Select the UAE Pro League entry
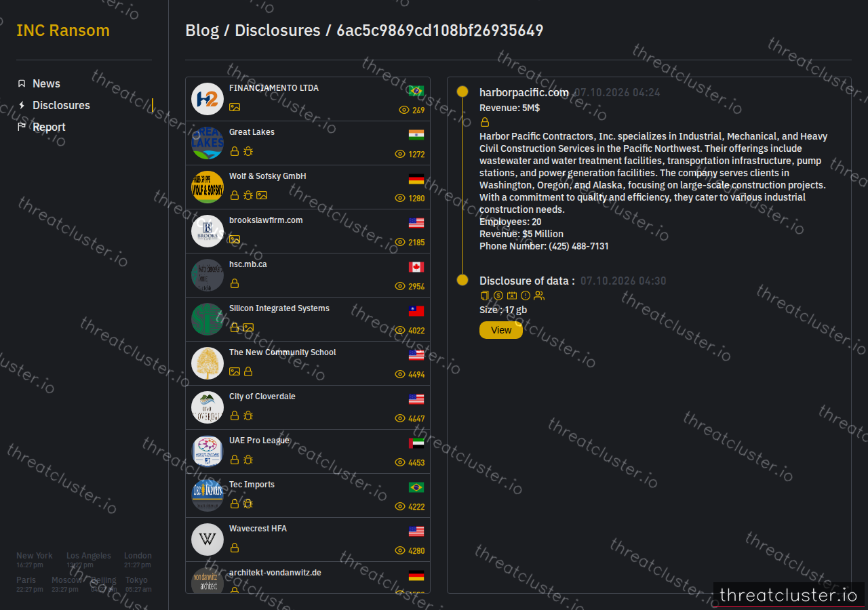Image resolution: width=868 pixels, height=610 pixels. pyautogui.click(x=308, y=451)
